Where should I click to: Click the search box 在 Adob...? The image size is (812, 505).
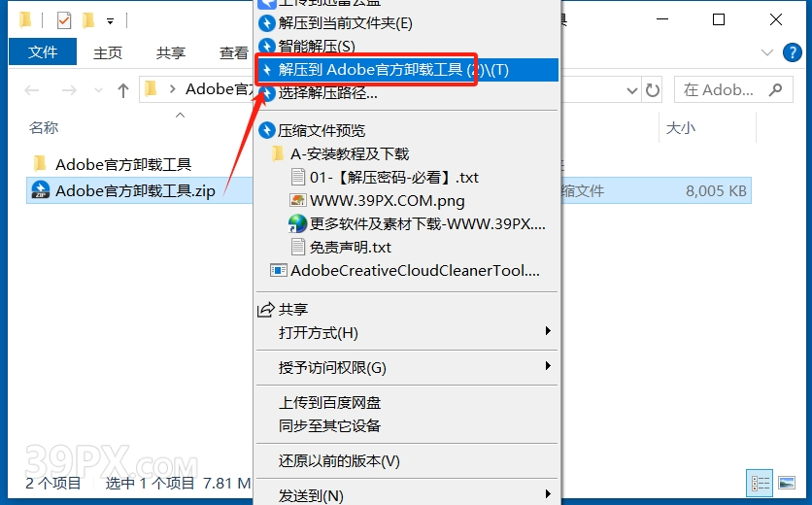point(733,90)
